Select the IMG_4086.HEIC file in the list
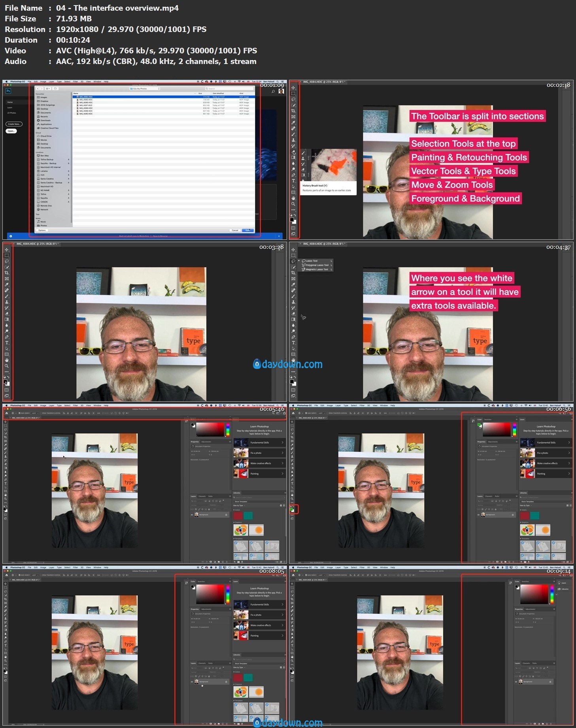Image resolution: width=576 pixels, height=728 pixels. [86, 102]
